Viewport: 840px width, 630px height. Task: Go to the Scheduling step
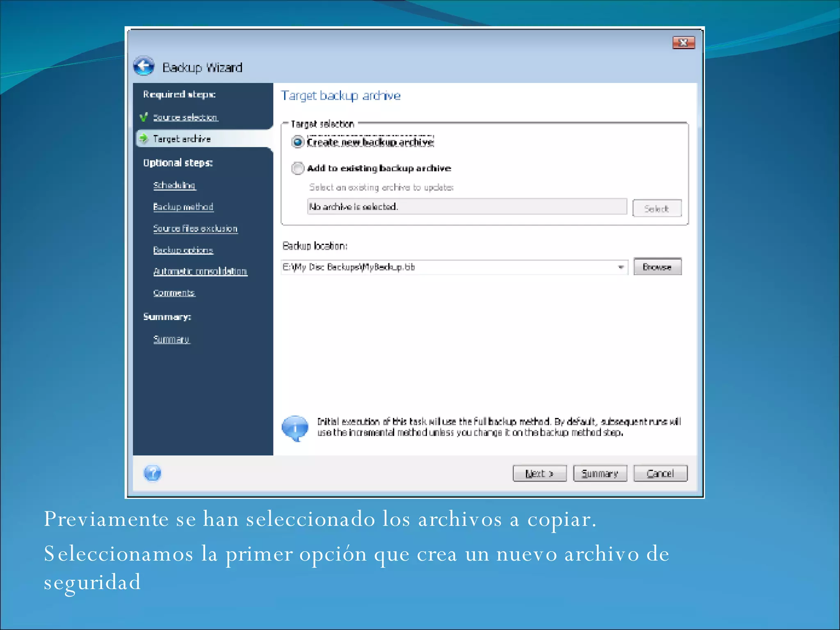point(174,185)
